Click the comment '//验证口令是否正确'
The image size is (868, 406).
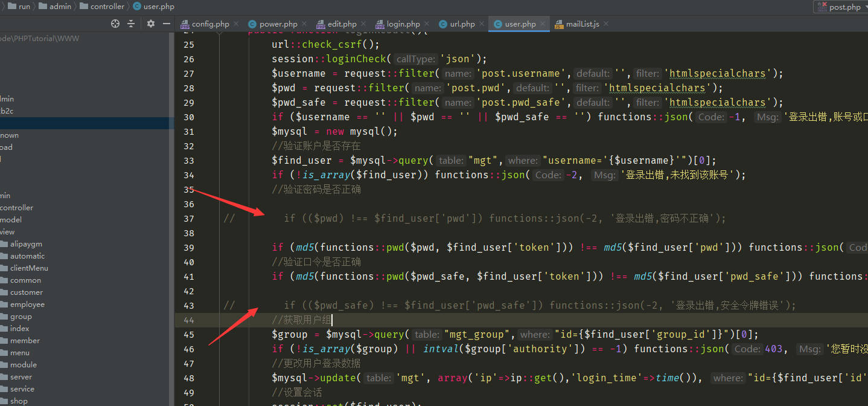click(316, 262)
